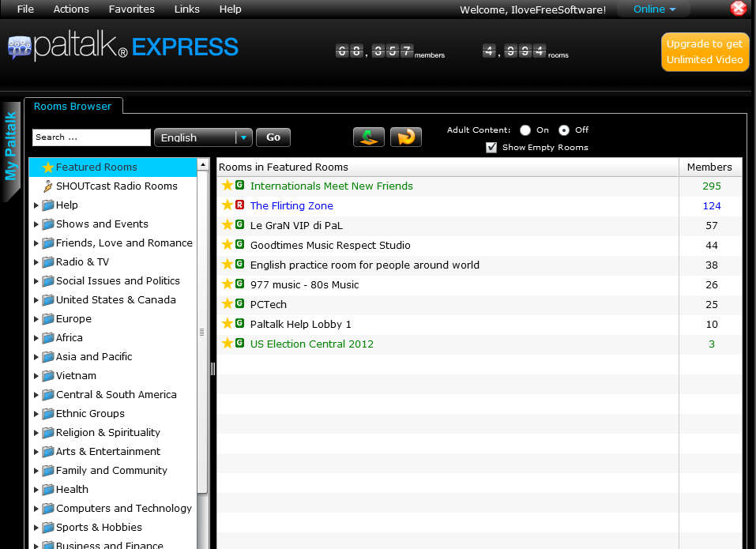
Task: Click the Shows and Events folder icon
Action: click(x=47, y=224)
